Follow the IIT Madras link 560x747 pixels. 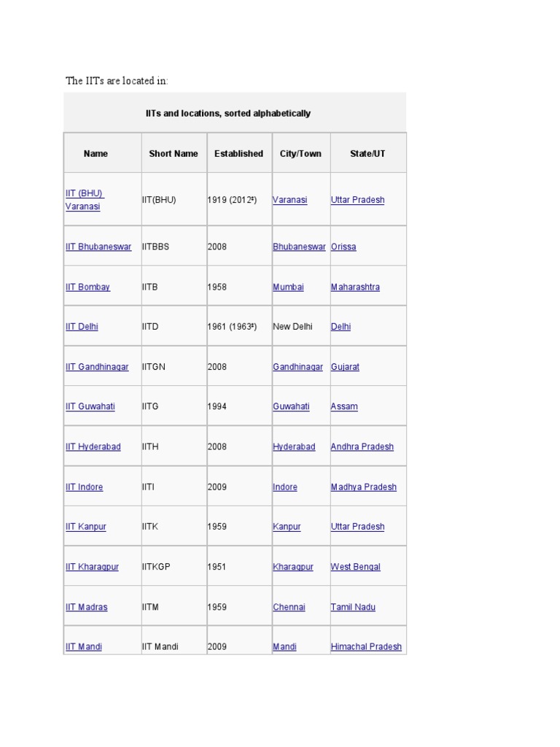pyautogui.click(x=86, y=607)
